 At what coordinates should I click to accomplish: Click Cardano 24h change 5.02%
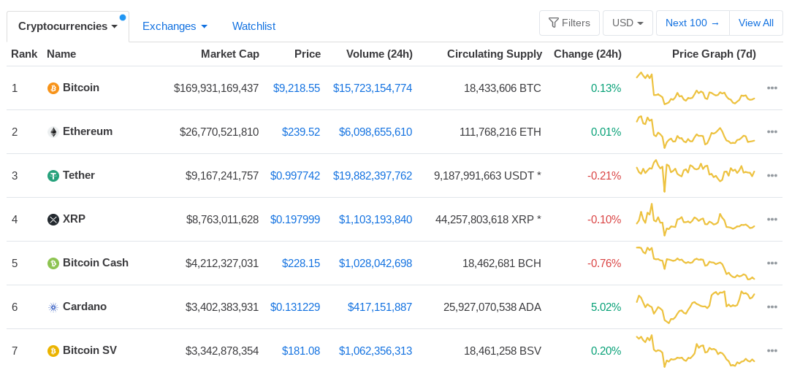coord(606,307)
